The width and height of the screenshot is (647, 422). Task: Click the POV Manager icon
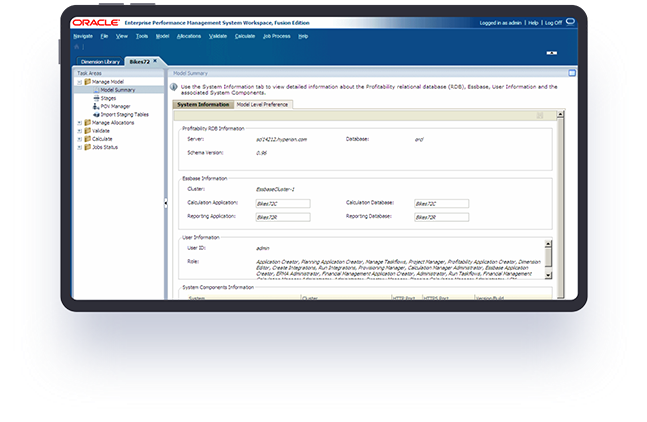[96, 106]
